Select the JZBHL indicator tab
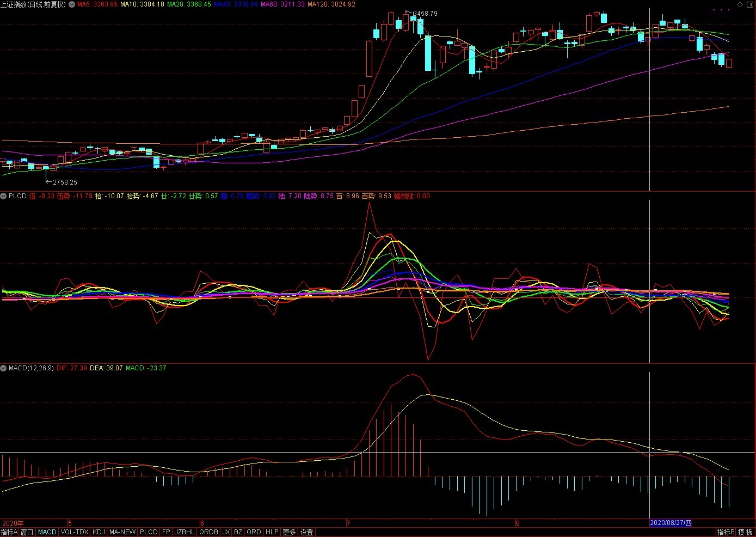Screen dimensions: 756x537 click(x=185, y=532)
